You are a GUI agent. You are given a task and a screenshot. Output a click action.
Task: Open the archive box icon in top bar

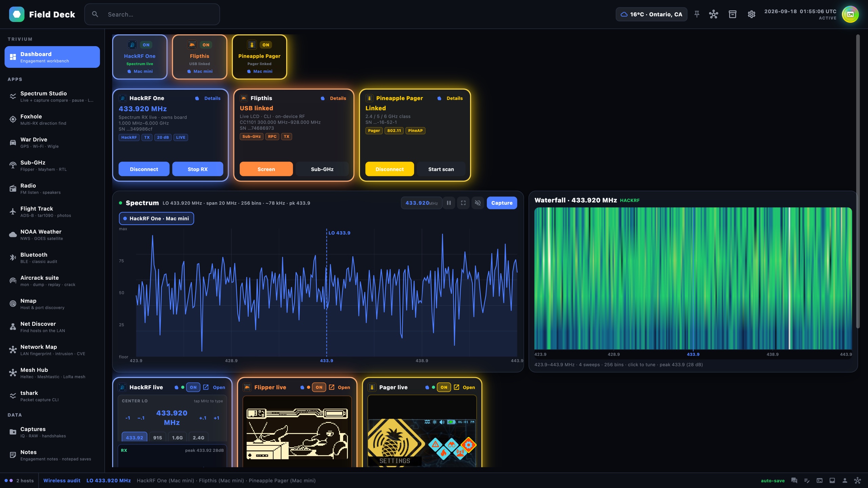pyautogui.click(x=732, y=14)
